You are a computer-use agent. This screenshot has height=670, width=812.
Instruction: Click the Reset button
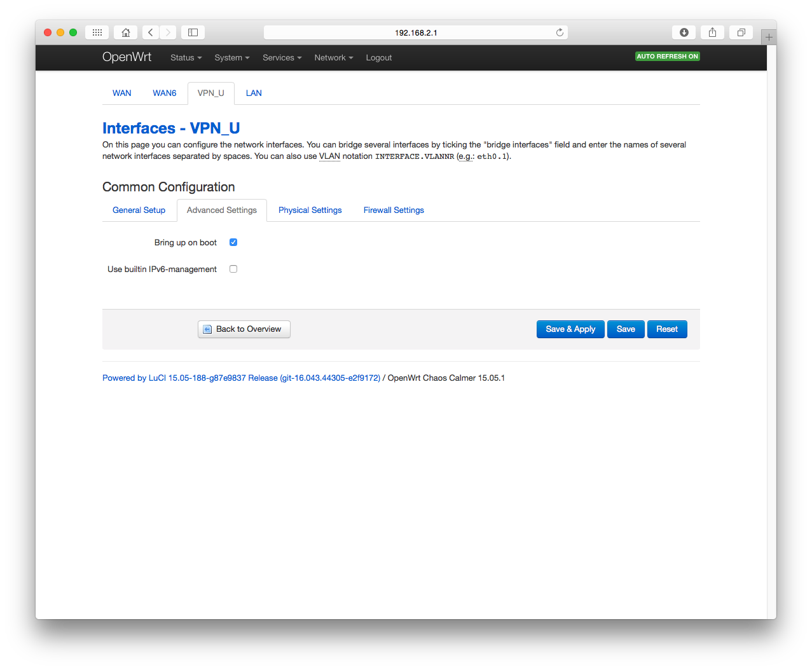pos(667,329)
